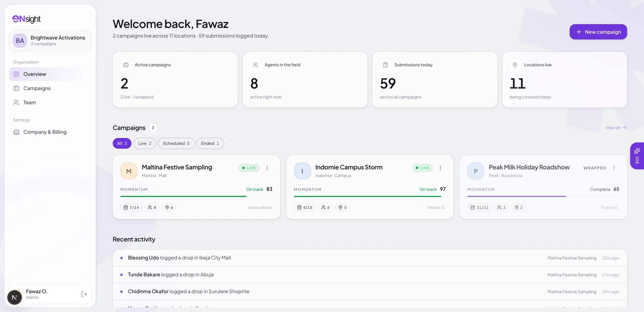Click the Submissions today clipboard icon

[x=385, y=65]
